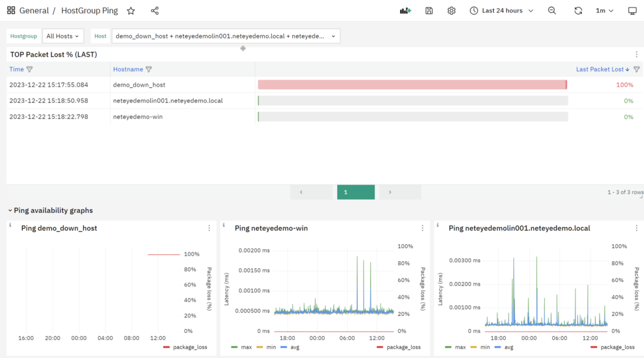The width and height of the screenshot is (644, 358).
Task: Click timestamp 2023-12-22 15:17:55.084
Action: [x=49, y=85]
